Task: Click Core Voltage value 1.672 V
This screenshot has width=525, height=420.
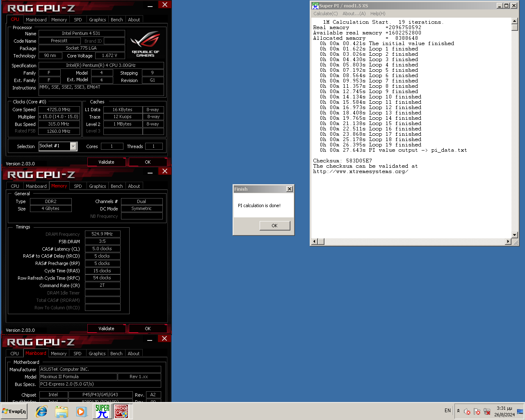Action: (110, 55)
